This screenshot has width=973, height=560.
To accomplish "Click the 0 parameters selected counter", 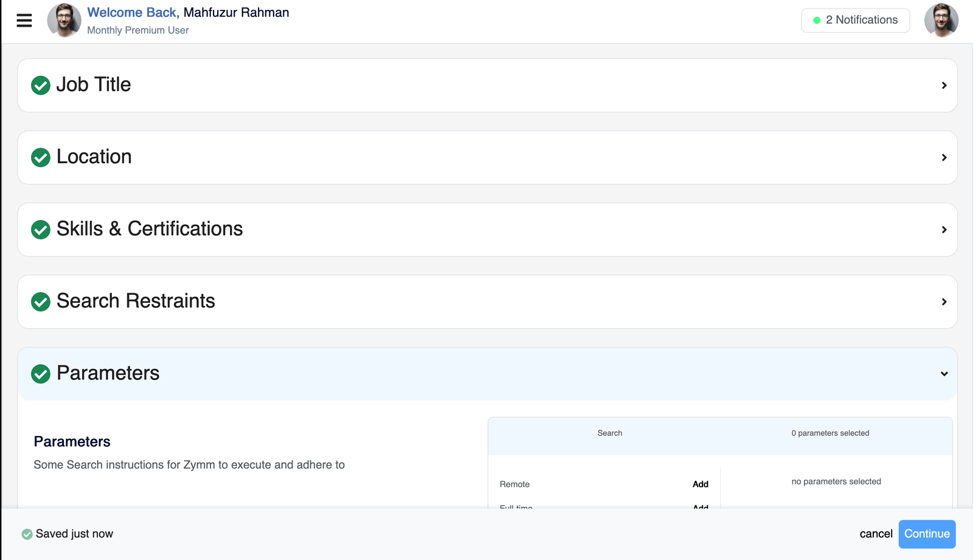I will point(830,433).
